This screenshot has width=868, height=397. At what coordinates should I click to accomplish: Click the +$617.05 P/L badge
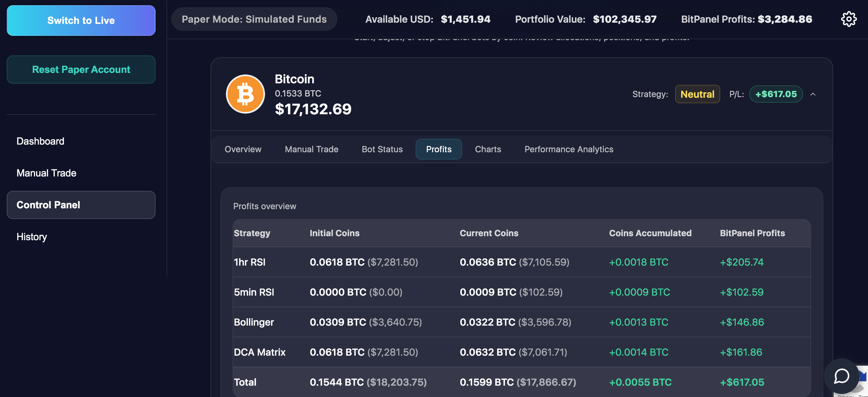(x=776, y=94)
